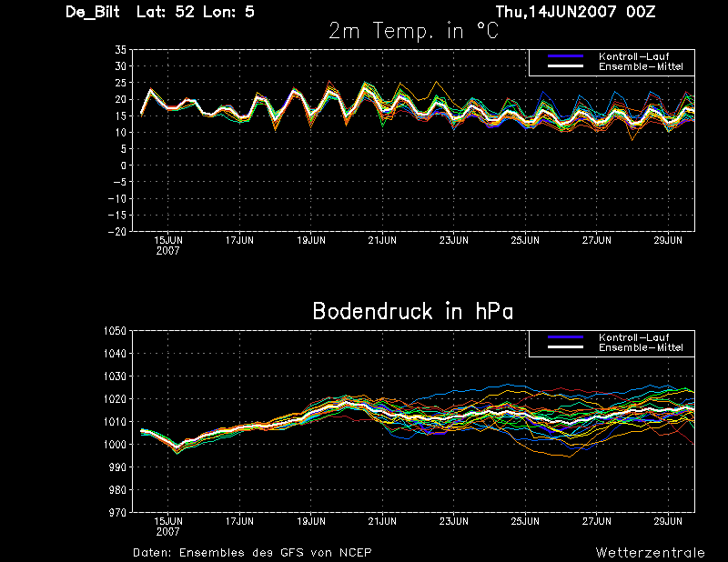The height and width of the screenshot is (562, 728).
Task: Select the Ensemble-Mittel label in pressure legend
Action: pyautogui.click(x=641, y=347)
